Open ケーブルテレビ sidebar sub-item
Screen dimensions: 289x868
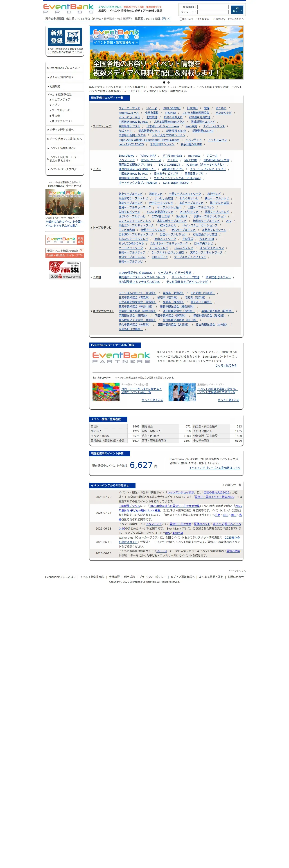click(61, 110)
